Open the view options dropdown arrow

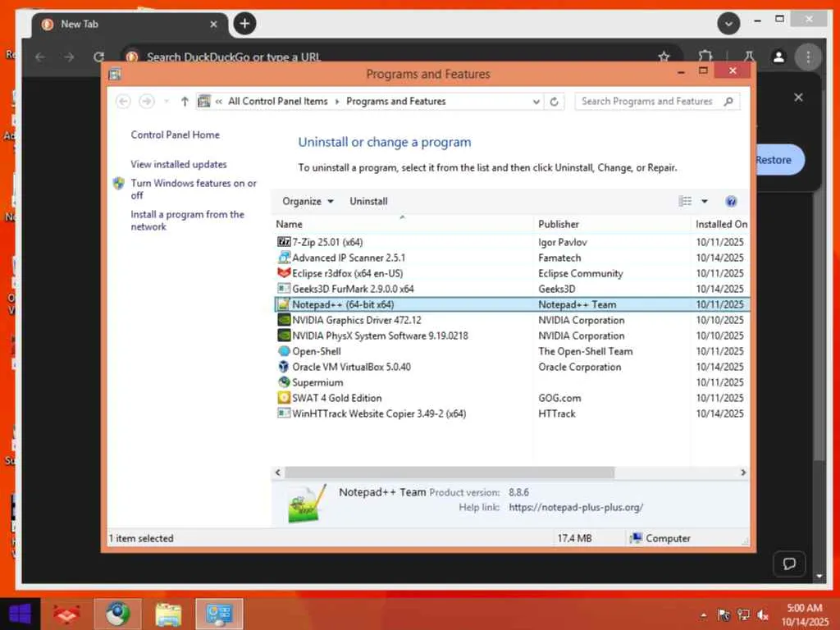705,202
